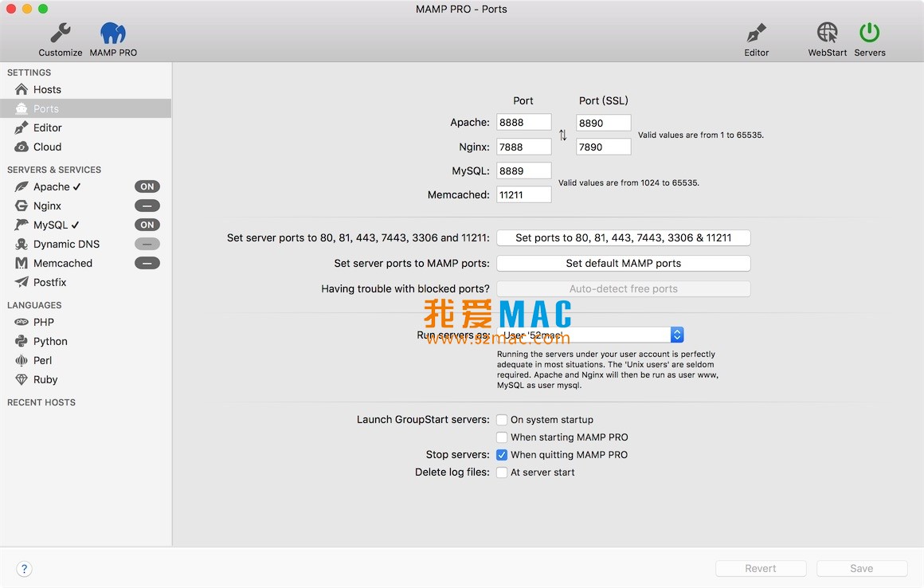This screenshot has width=924, height=588.
Task: Toggle the Apache ON switch
Action: coord(147,186)
